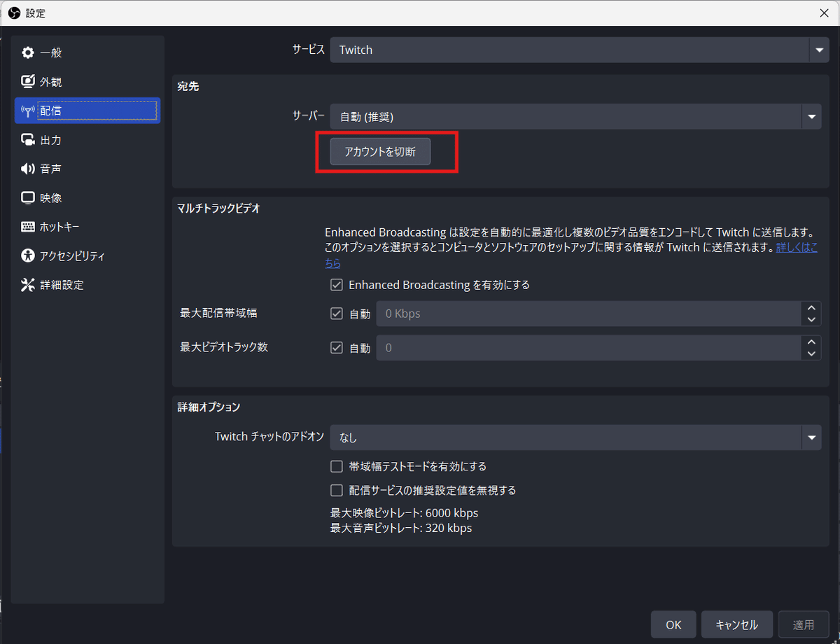Open the 詳しくはこちら link

[x=797, y=248]
